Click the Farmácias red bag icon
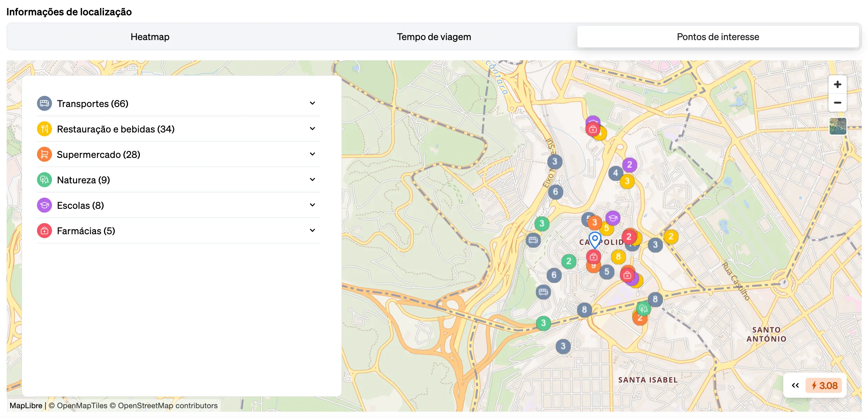The height and width of the screenshot is (419, 868). tap(44, 231)
